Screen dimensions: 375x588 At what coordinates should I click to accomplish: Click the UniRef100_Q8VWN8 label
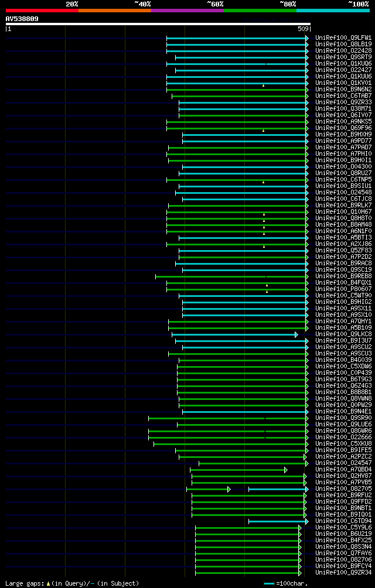343,398
